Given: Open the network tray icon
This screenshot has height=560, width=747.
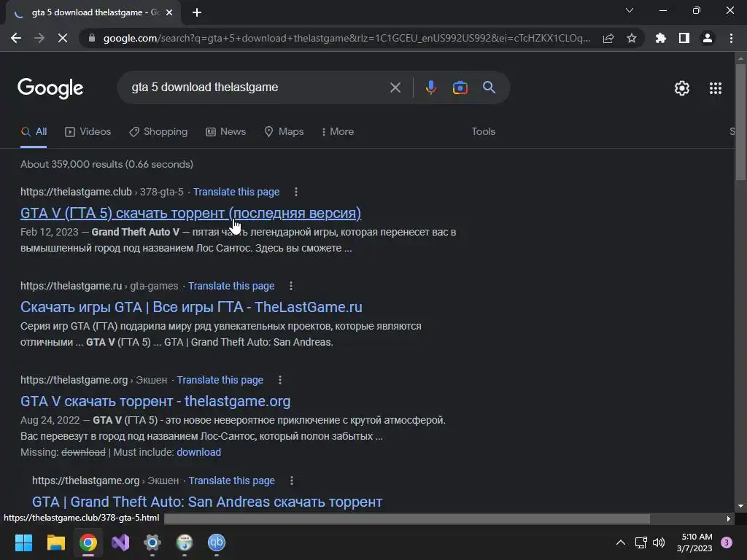Looking at the screenshot, I should [640, 542].
